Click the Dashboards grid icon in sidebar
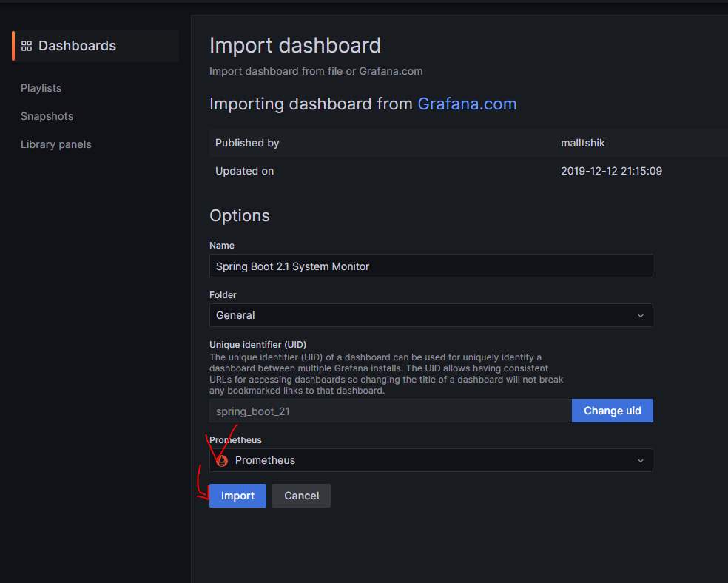This screenshot has width=728, height=583. (27, 46)
